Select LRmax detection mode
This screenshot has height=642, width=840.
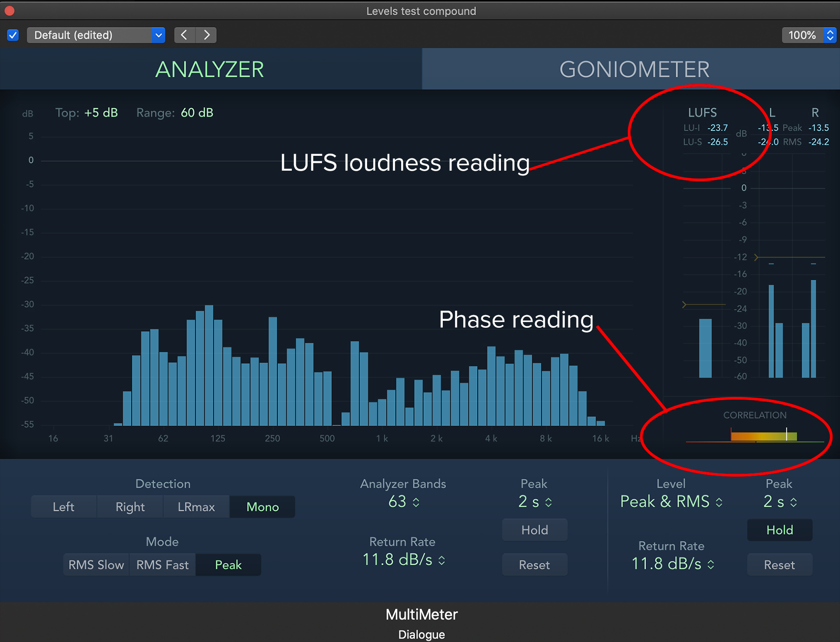click(196, 507)
